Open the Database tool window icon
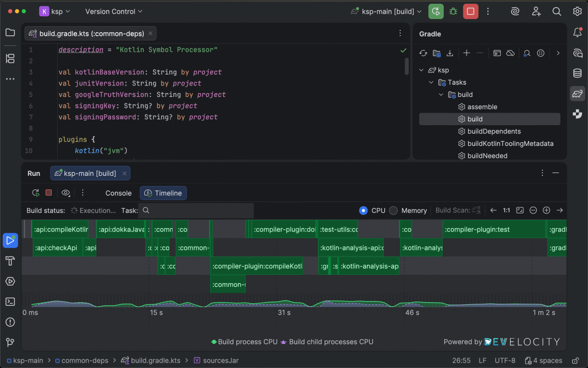588x368 pixels. (x=577, y=73)
